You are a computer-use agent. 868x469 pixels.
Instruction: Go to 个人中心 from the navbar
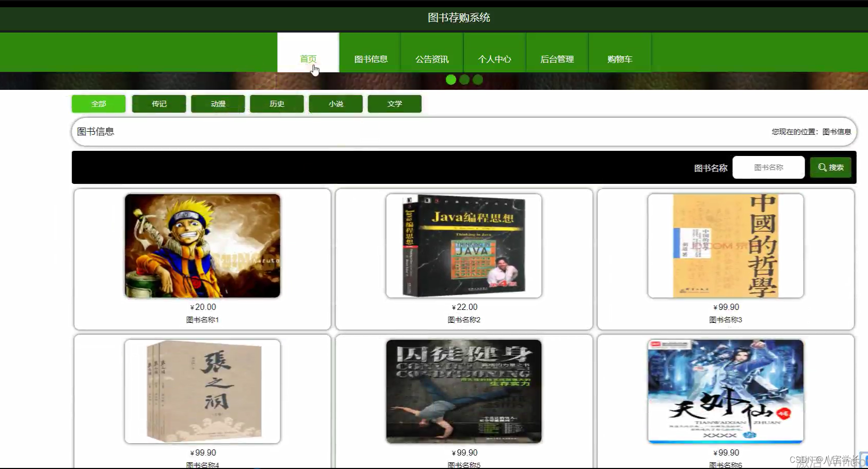point(494,59)
